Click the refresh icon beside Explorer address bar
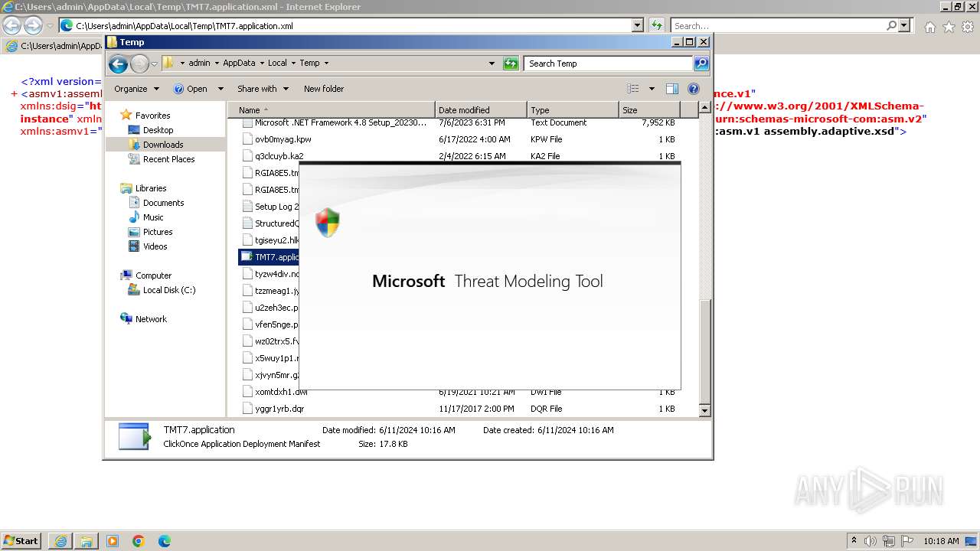The height and width of the screenshot is (551, 980). pyautogui.click(x=511, y=64)
